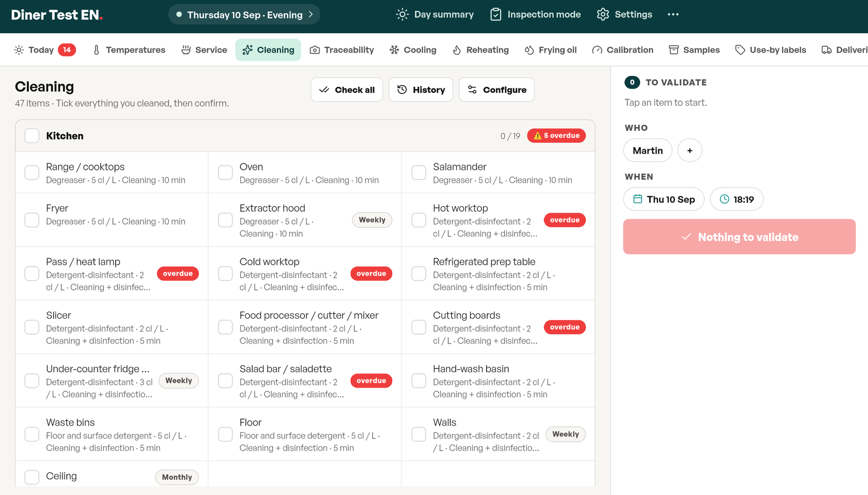Image resolution: width=868 pixels, height=495 pixels.
Task: Click the Samples box icon
Action: pyautogui.click(x=674, y=50)
